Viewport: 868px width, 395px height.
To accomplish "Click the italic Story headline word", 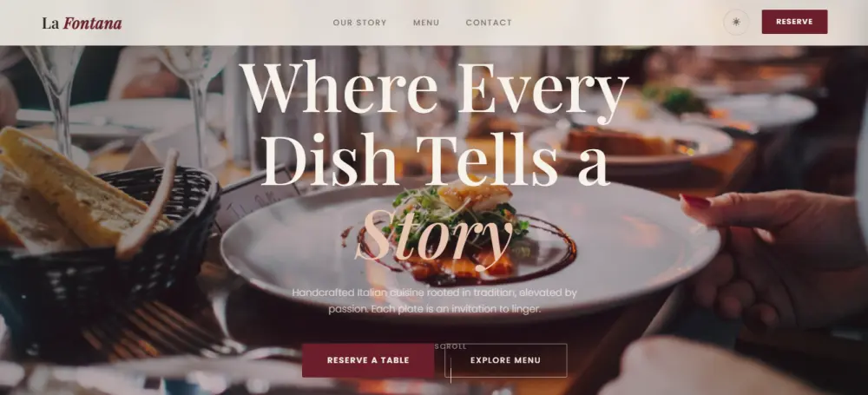I will pyautogui.click(x=434, y=238).
